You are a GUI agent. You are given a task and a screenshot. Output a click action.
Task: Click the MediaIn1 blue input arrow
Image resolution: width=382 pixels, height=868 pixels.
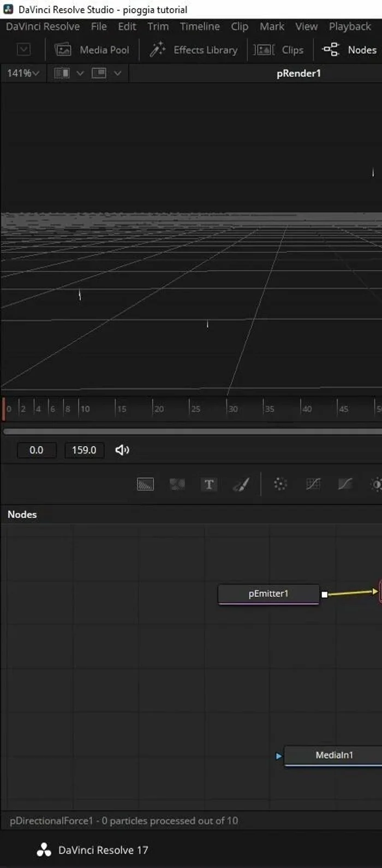pos(278,756)
